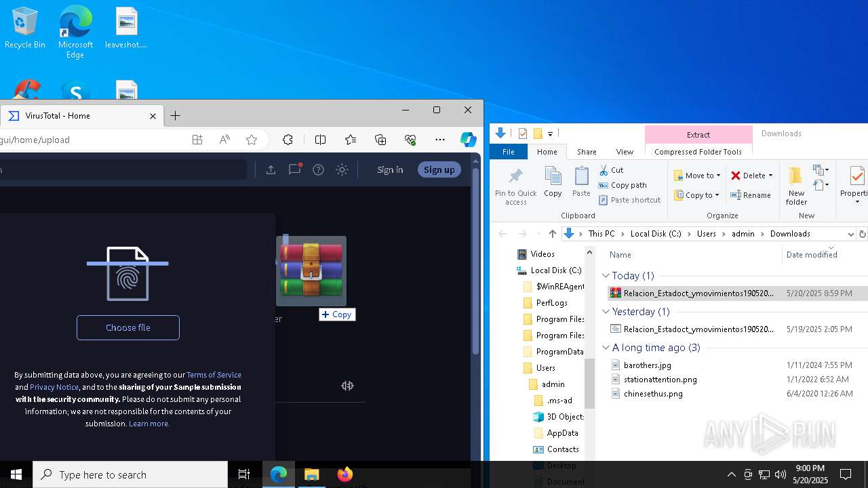Open Firefox from the taskbar
Screen dimensions: 868x488
[x=344, y=474]
